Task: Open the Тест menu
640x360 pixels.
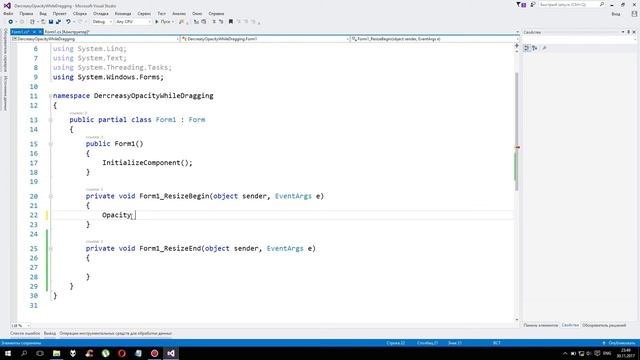Action: [162, 13]
